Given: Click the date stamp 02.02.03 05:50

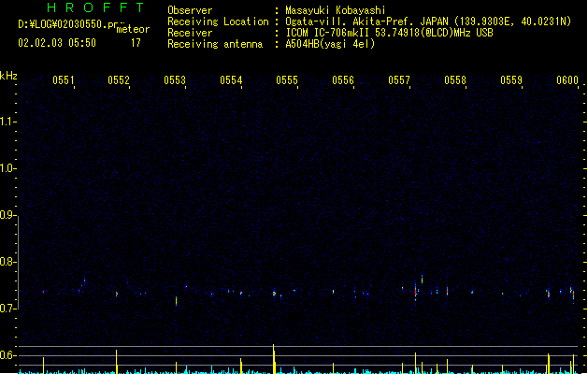Looking at the screenshot, I should (57, 43).
